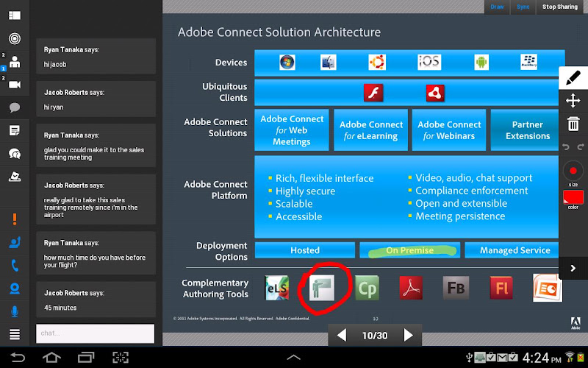
Task: Tap the On Premise deployment box
Action: (x=410, y=250)
